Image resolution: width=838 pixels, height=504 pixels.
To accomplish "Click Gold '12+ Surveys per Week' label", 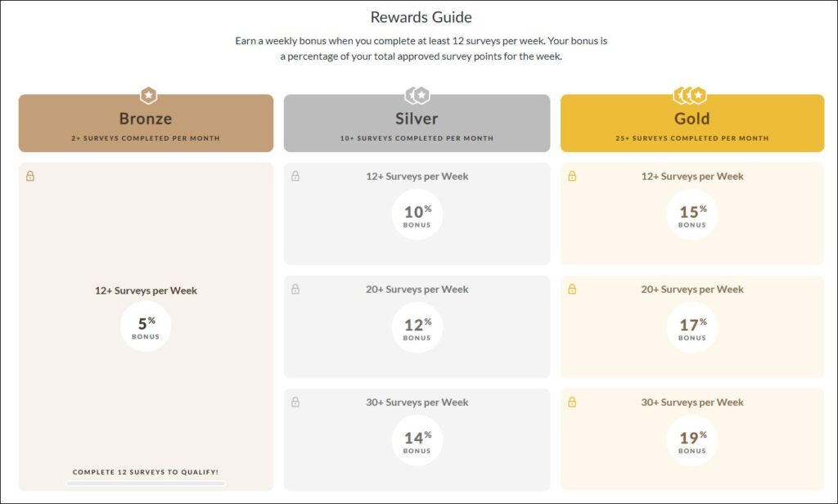I will point(692,177).
